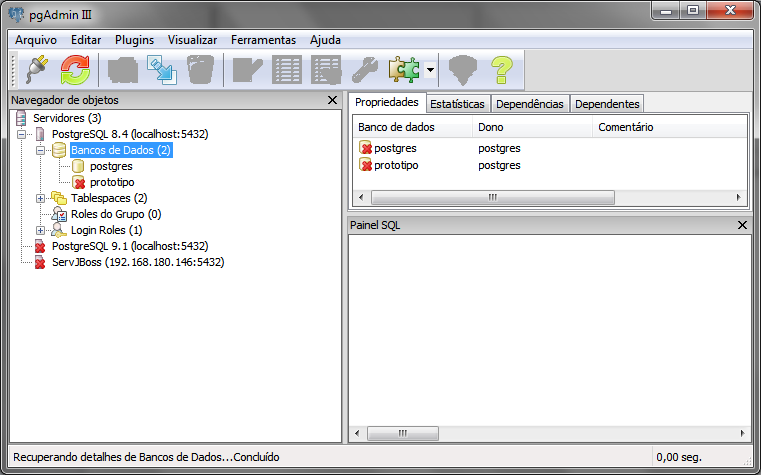Click the greyed guru hint icon
The image size is (761, 475).
463,70
